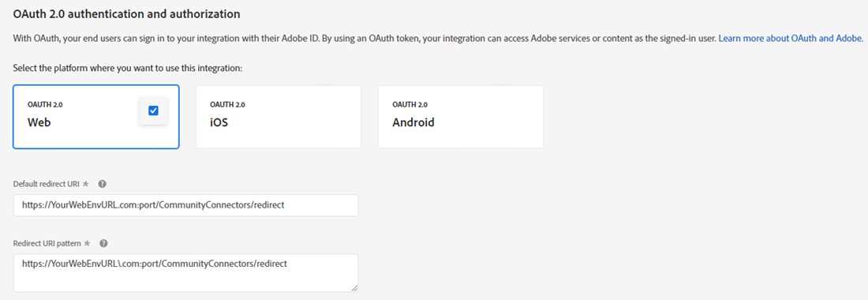The image size is (868, 300).
Task: Uncheck the Web platform checkbox
Action: click(153, 111)
